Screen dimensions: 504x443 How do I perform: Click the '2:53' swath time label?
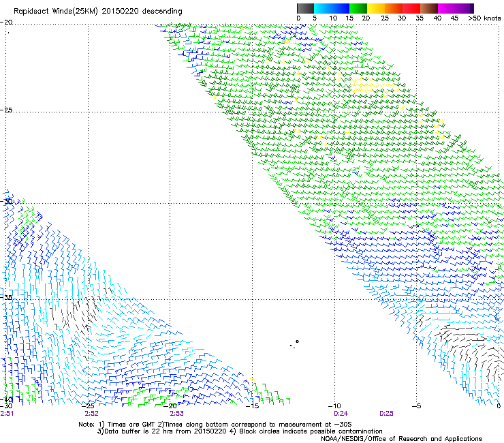pos(177,414)
